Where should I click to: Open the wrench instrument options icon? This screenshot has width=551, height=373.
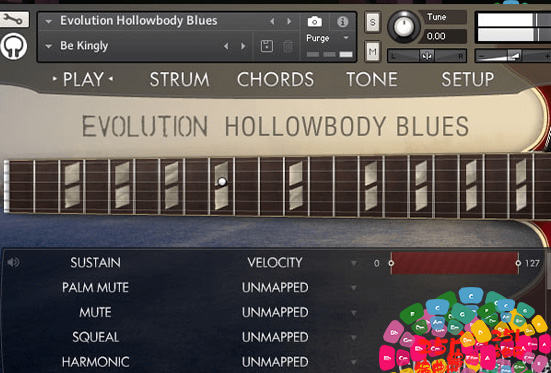[13, 20]
